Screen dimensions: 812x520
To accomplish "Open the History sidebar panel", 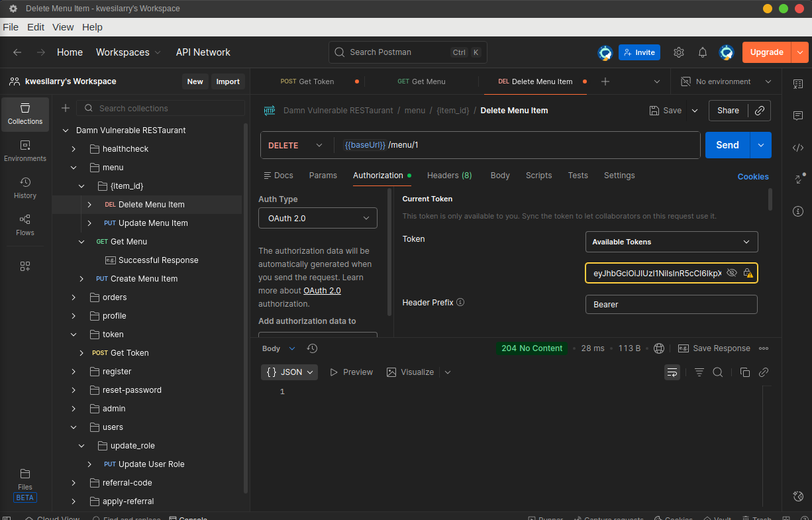I will (x=25, y=187).
